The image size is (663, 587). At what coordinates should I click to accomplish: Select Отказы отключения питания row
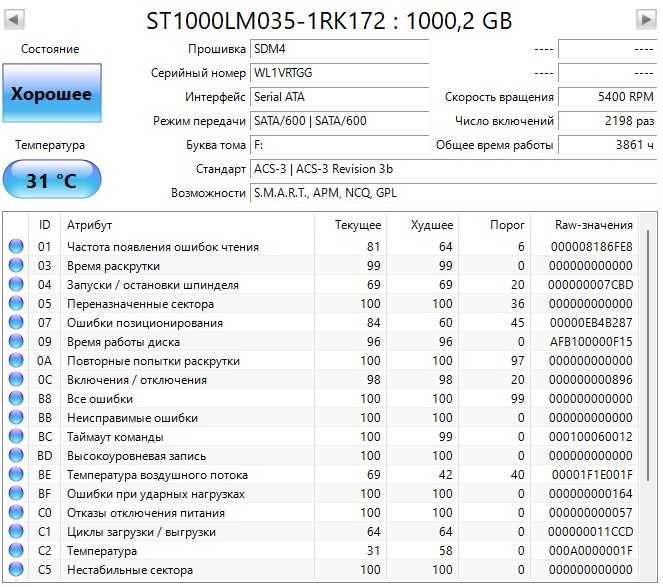click(x=321, y=513)
